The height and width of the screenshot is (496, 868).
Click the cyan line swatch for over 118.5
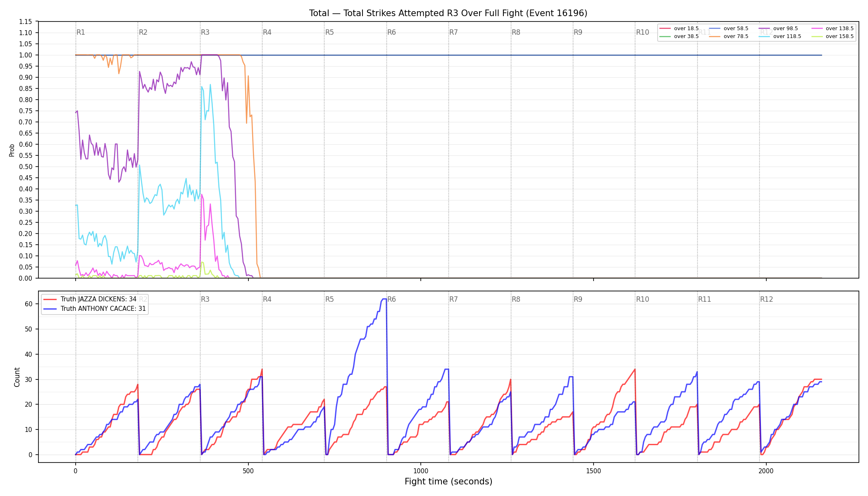click(764, 36)
